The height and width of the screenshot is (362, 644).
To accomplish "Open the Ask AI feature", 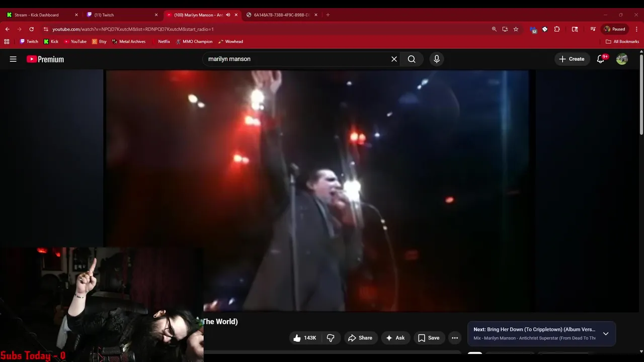I will (x=395, y=338).
